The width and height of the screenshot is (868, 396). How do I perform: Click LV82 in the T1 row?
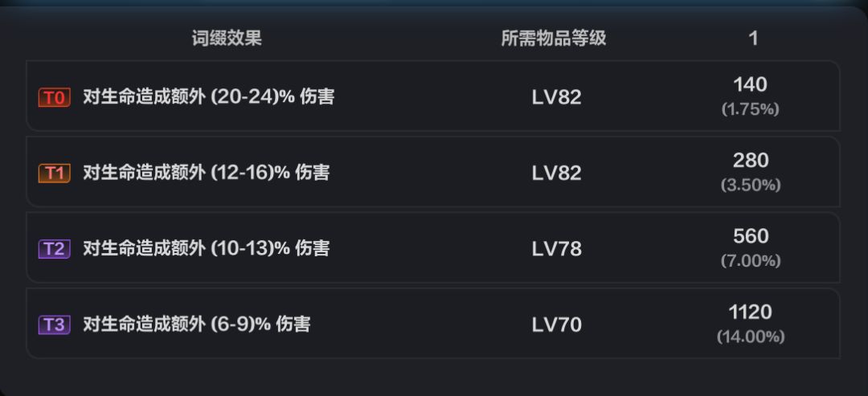556,173
